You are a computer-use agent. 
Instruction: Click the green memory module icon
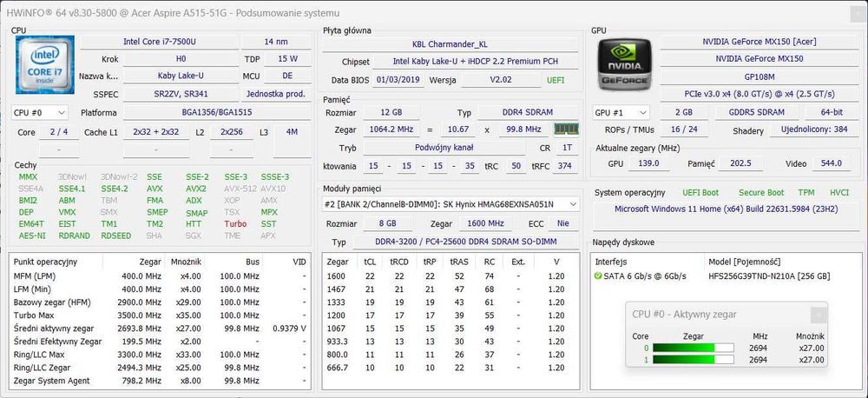pos(566,129)
